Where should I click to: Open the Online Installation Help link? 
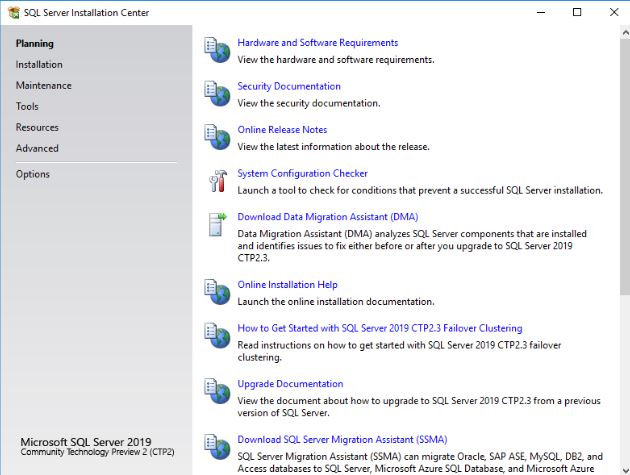[x=287, y=285]
